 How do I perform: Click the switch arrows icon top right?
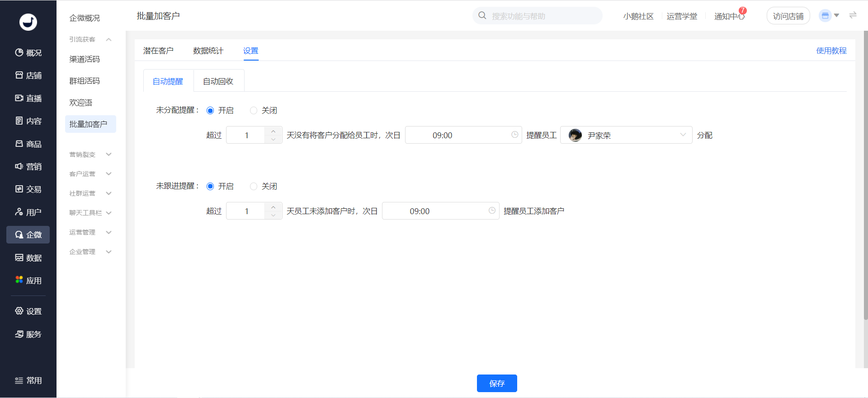[x=853, y=15]
